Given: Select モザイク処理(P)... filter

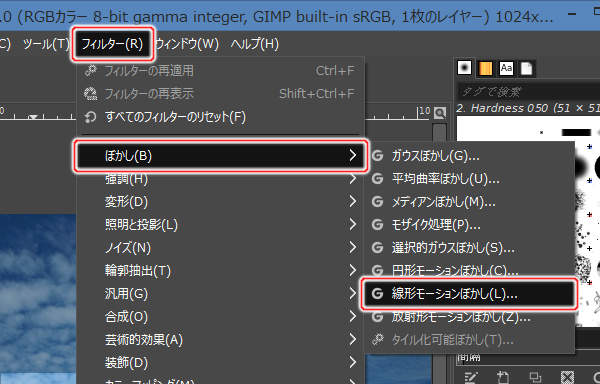Looking at the screenshot, I should [470, 225].
